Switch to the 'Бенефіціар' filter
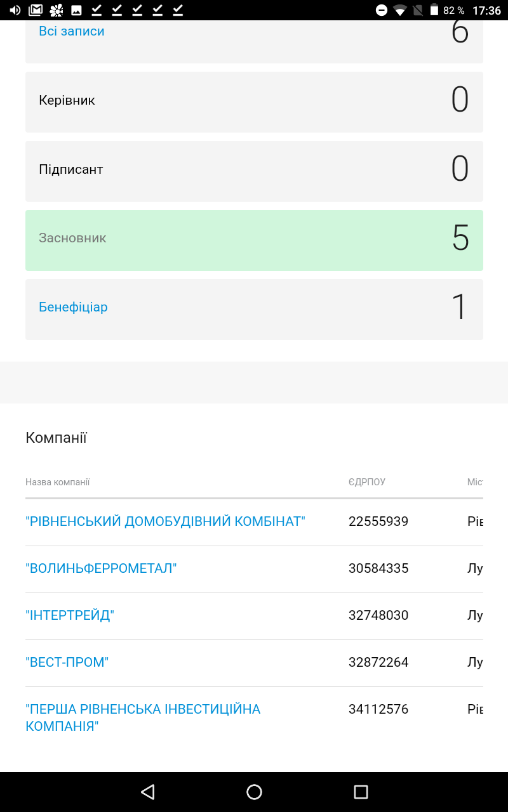 coord(74,308)
